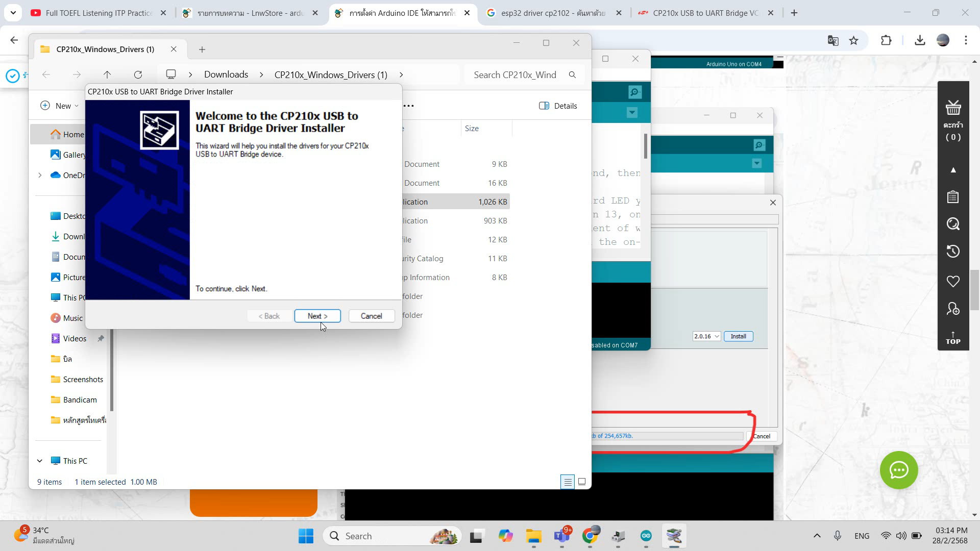980x551 pixels.
Task: Click the Explorer refresh button
Action: tap(138, 75)
